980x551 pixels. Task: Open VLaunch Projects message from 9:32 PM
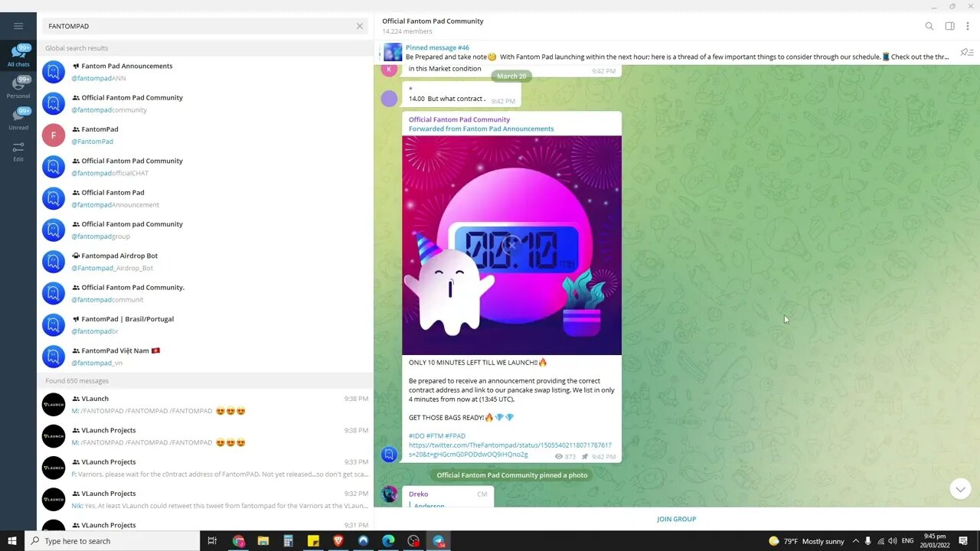pos(205,499)
